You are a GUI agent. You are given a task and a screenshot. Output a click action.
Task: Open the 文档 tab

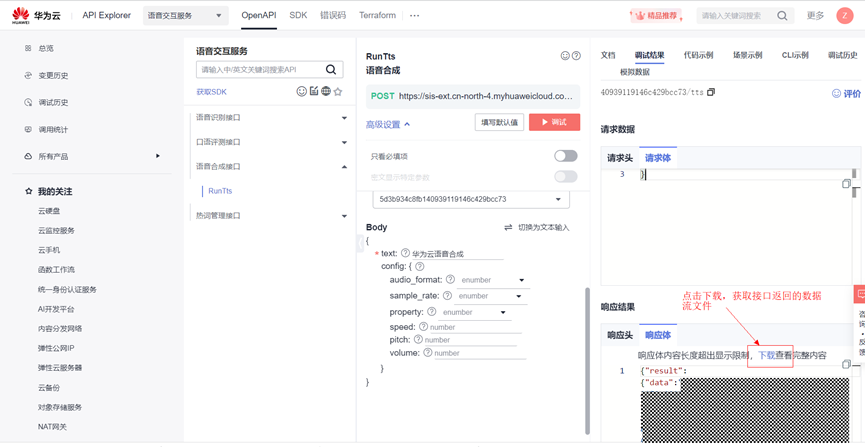tap(607, 55)
